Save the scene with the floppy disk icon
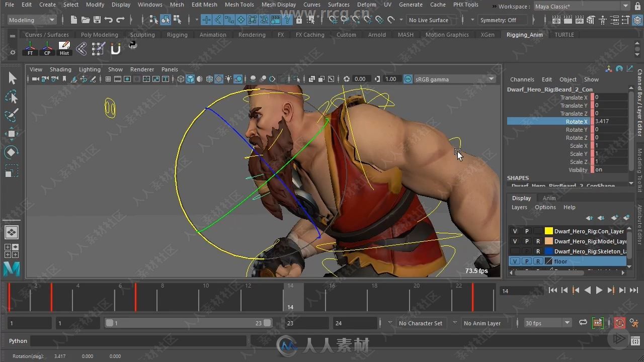The height and width of the screenshot is (362, 644). click(x=97, y=20)
